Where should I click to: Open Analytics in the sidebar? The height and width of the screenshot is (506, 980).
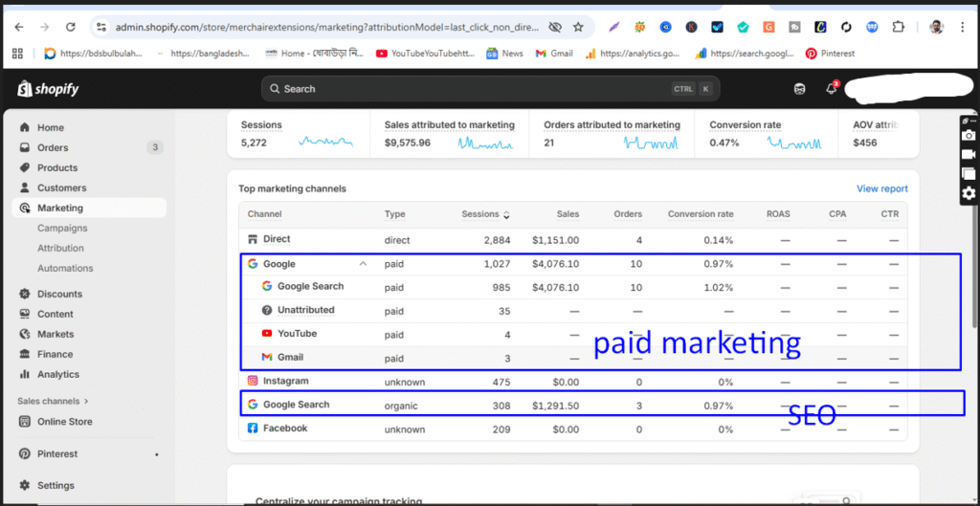[57, 374]
